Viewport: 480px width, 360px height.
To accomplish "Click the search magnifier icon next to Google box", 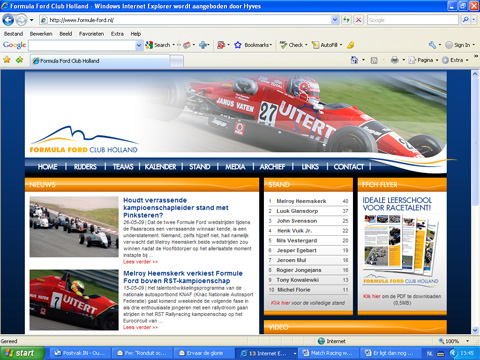I will (465, 20).
